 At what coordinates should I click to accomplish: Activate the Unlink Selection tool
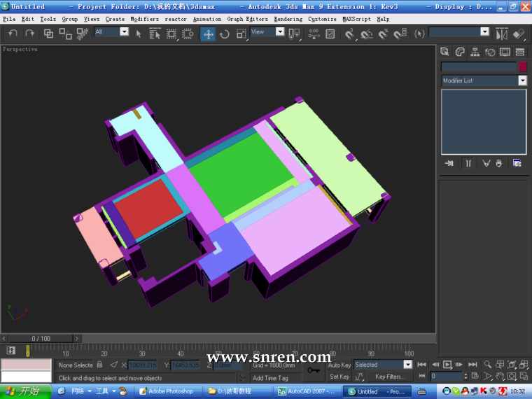(x=65, y=34)
